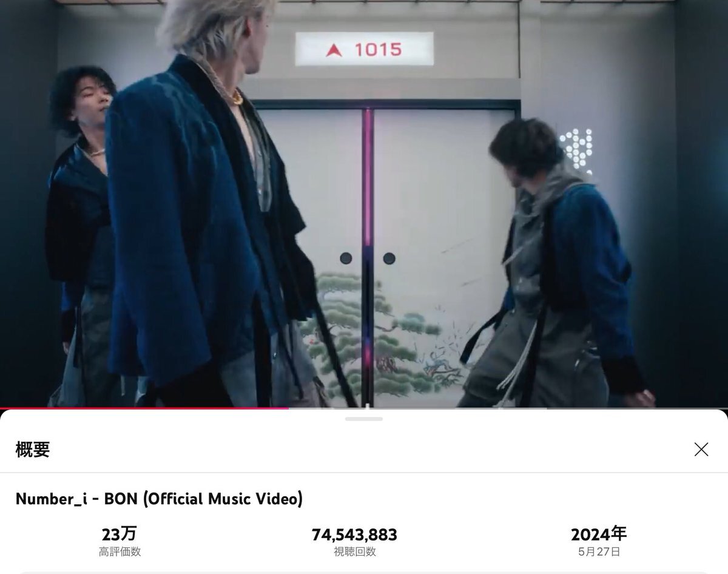Screen dimensions: 728x574
Task: Click the 2024年 upload year
Action: click(598, 534)
